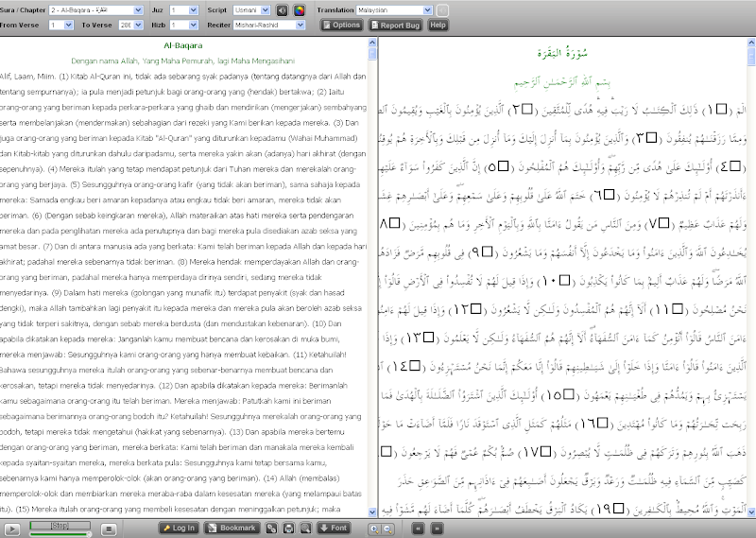Stop recitation with the square stop button

click(x=109, y=529)
